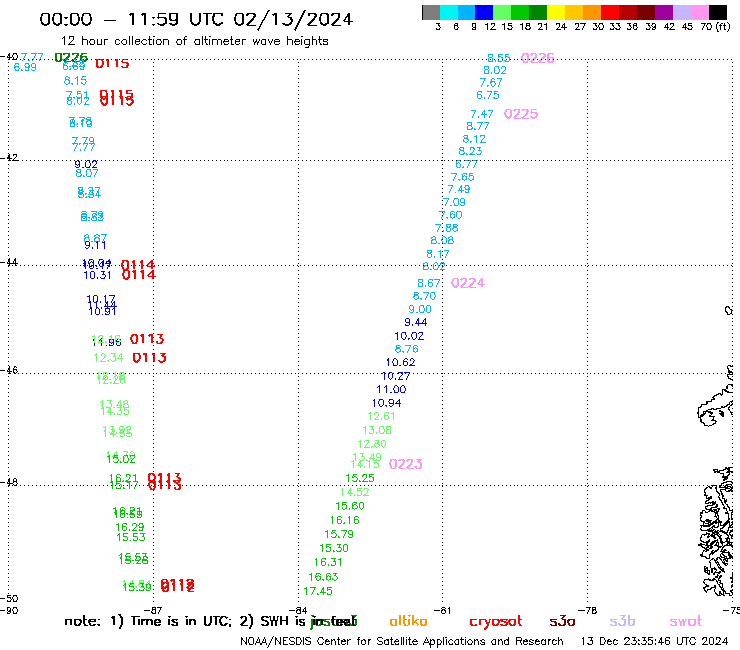The height and width of the screenshot is (650, 740).
Task: Select the 6.99 value at the upper left
Action: point(25,67)
